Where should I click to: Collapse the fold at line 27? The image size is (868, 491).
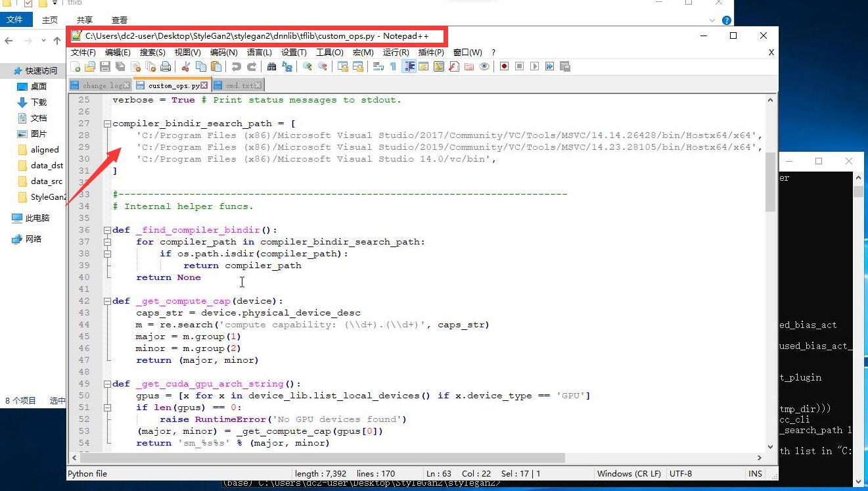click(x=106, y=124)
